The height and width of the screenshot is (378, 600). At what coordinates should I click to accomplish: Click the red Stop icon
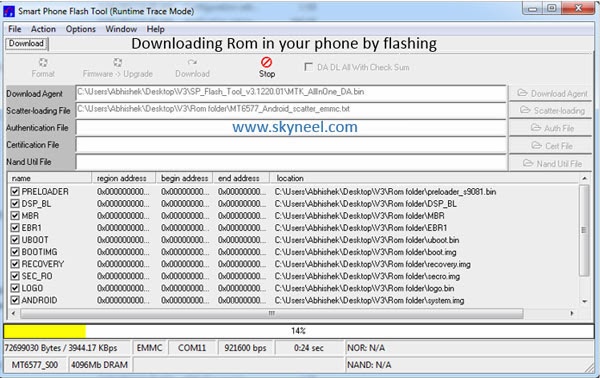[266, 62]
